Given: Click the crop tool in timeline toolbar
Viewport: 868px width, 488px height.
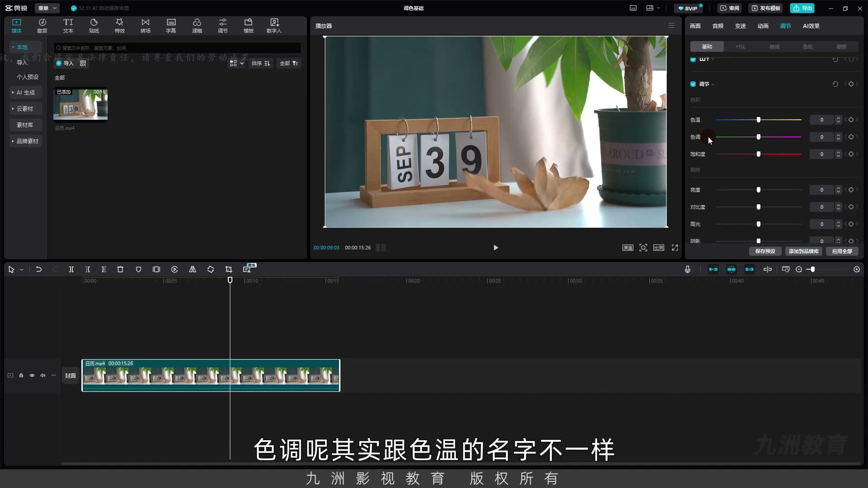Looking at the screenshot, I should pos(229,269).
